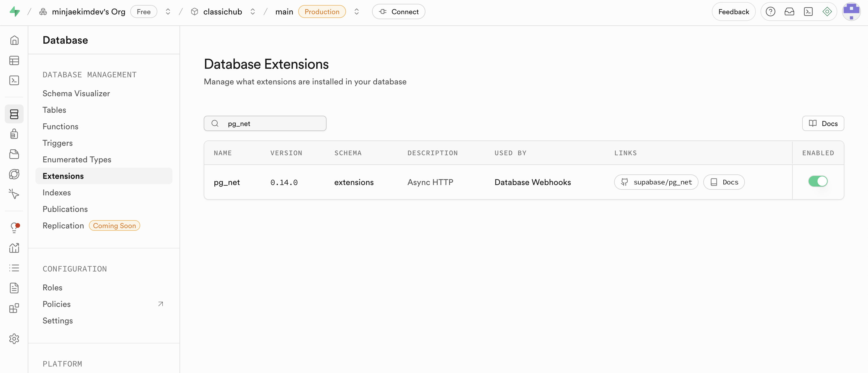Image resolution: width=868 pixels, height=373 pixels.
Task: Click the Connect button
Action: pyautogui.click(x=398, y=12)
